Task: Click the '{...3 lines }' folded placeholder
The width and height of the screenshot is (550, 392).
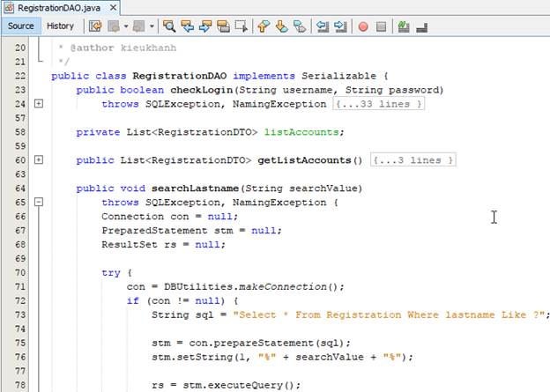Action: [x=413, y=160]
